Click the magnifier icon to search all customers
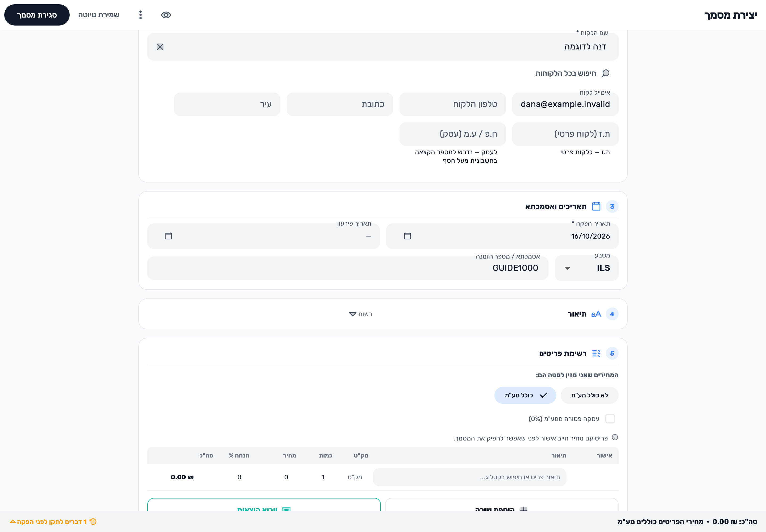 (x=605, y=73)
